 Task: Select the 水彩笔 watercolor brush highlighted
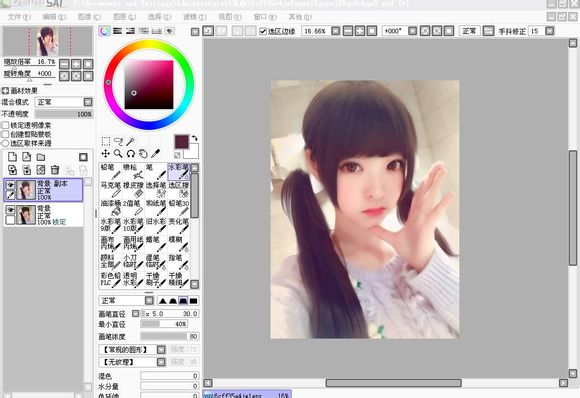179,171
